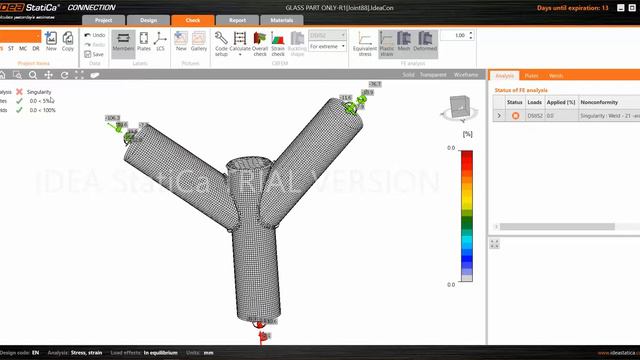Switch to the Welds results tab

coord(556,76)
